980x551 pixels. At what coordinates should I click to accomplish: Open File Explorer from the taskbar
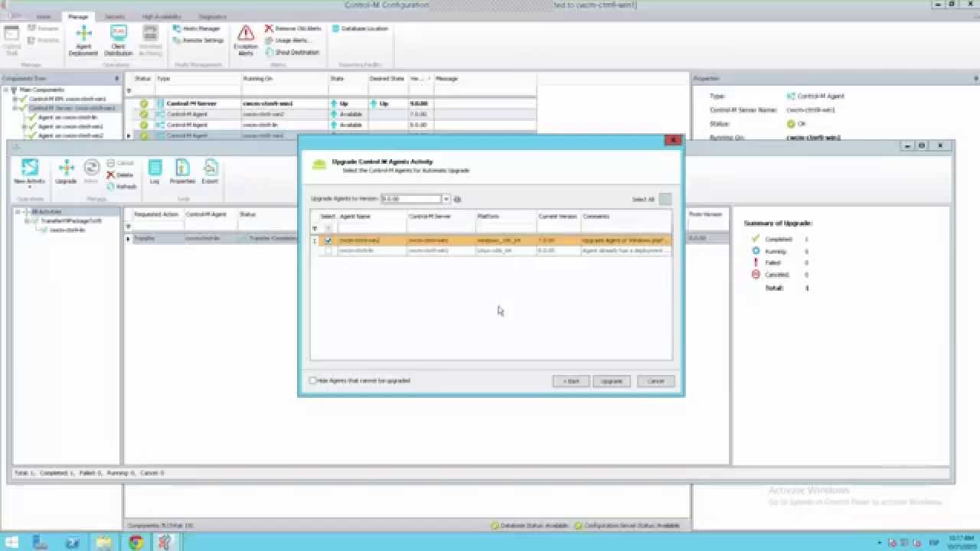tap(104, 543)
